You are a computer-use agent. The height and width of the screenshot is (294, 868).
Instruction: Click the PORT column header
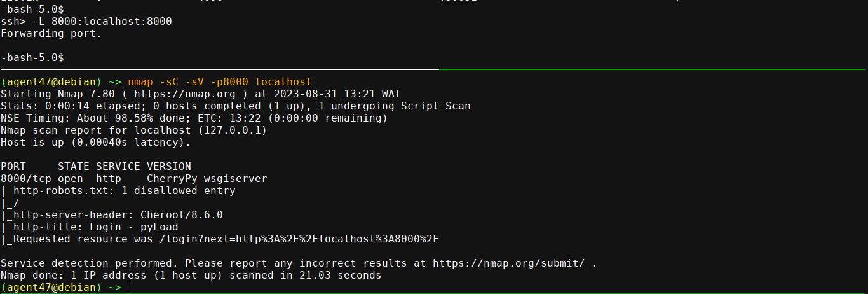pos(13,167)
